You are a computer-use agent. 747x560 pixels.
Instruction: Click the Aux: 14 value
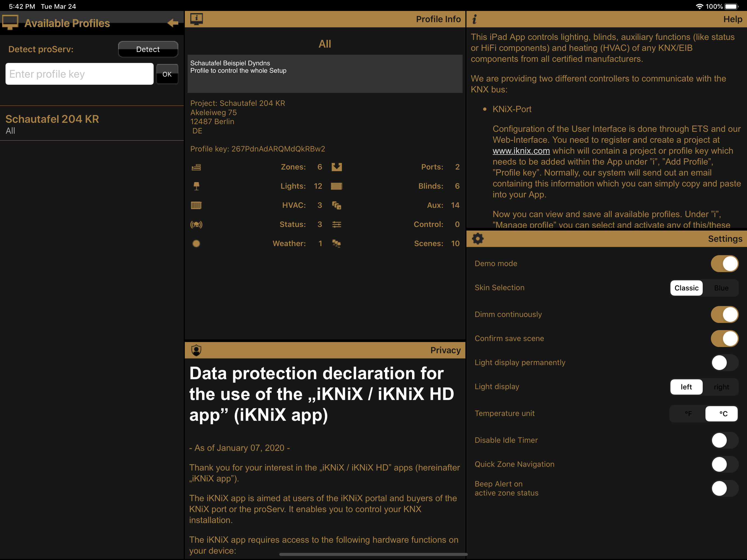coord(455,205)
